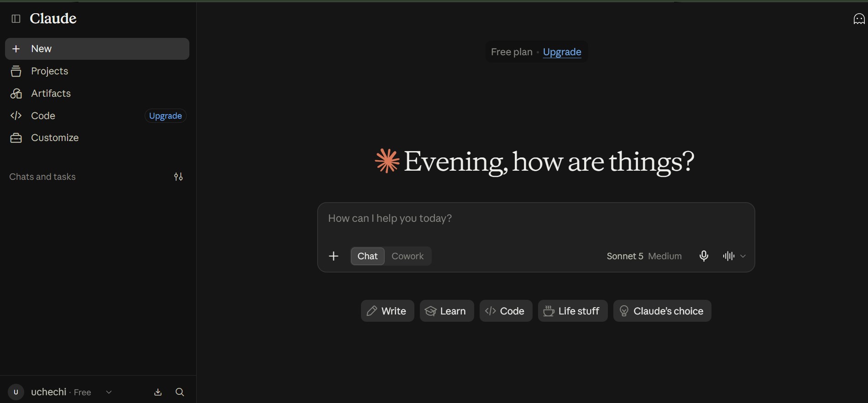Click the Claude logo text

point(53,18)
